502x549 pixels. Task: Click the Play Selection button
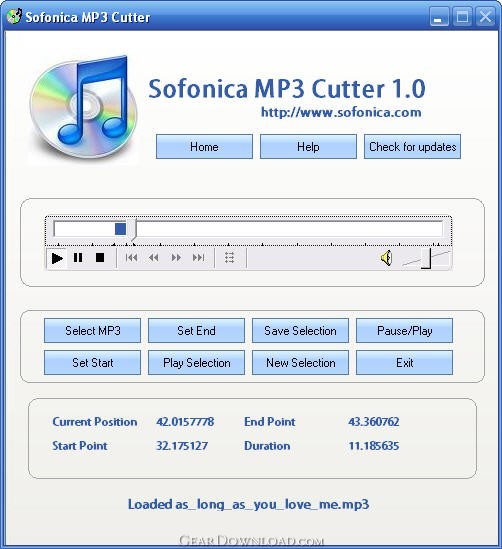196,363
